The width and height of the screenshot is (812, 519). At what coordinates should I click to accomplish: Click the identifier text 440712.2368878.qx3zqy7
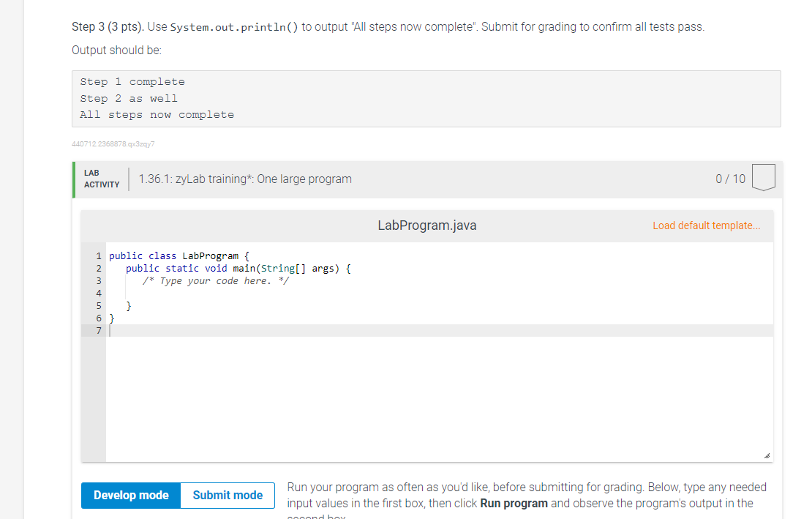[x=112, y=144]
